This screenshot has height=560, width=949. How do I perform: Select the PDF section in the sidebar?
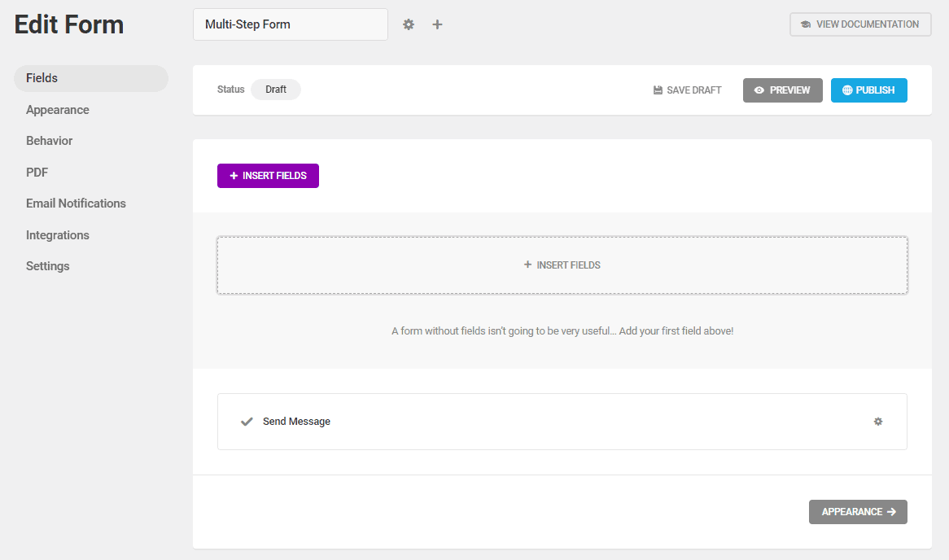click(37, 172)
